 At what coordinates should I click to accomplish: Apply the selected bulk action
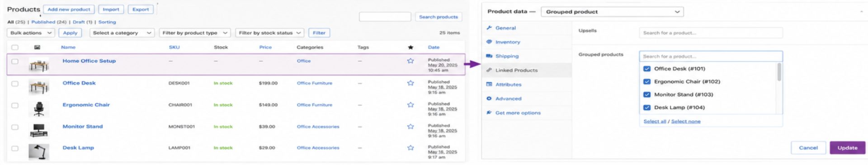coord(70,33)
